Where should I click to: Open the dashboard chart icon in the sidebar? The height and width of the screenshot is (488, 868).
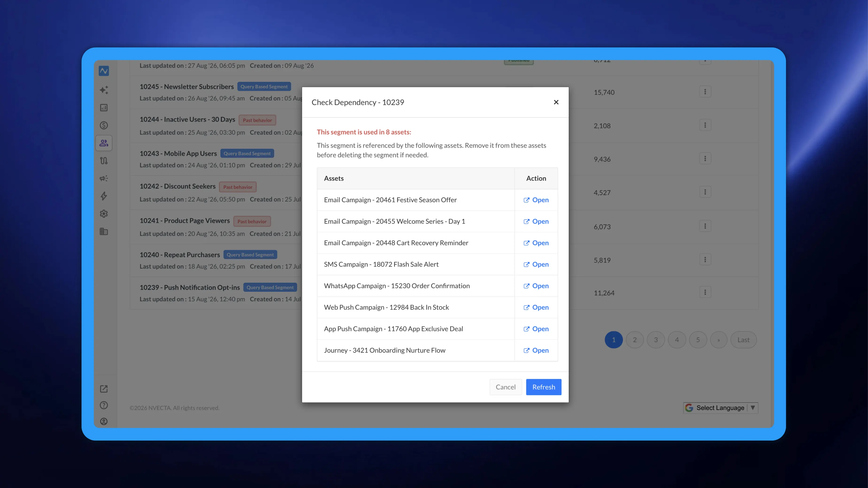point(104,108)
